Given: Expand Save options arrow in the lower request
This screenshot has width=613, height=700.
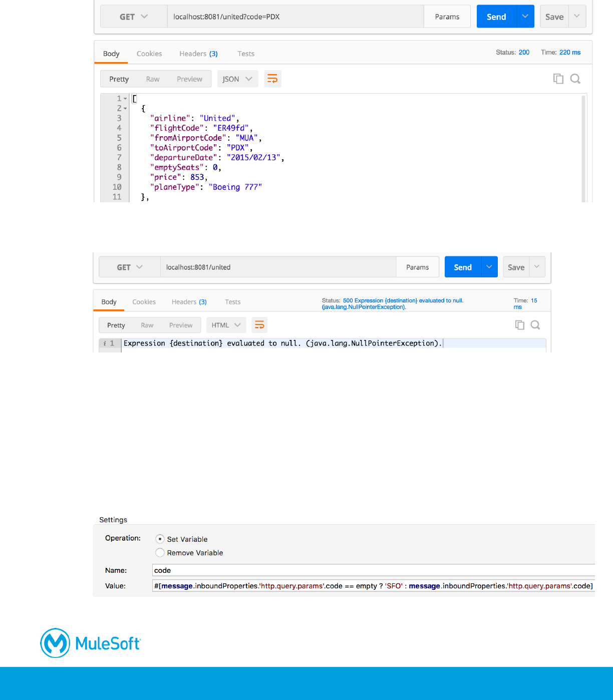Looking at the screenshot, I should point(537,267).
